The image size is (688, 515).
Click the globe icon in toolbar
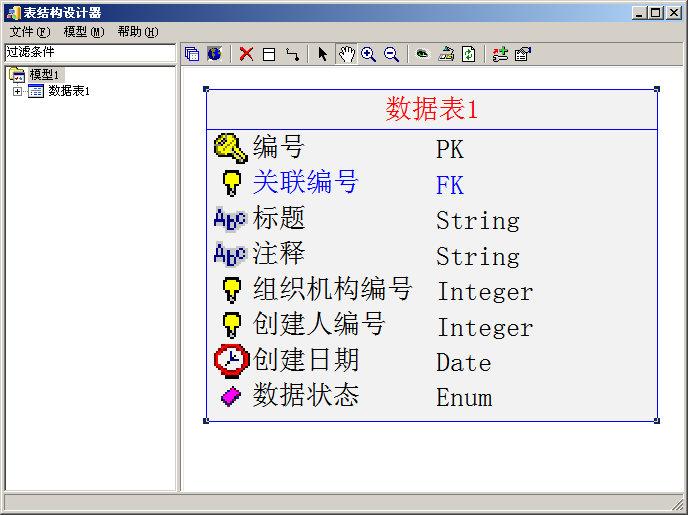[214, 54]
